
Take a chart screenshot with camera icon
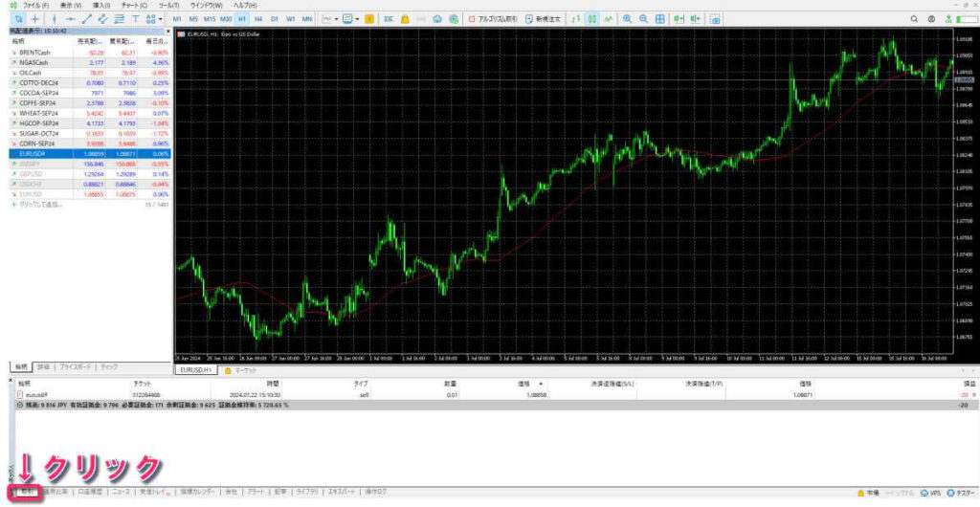coord(716,18)
